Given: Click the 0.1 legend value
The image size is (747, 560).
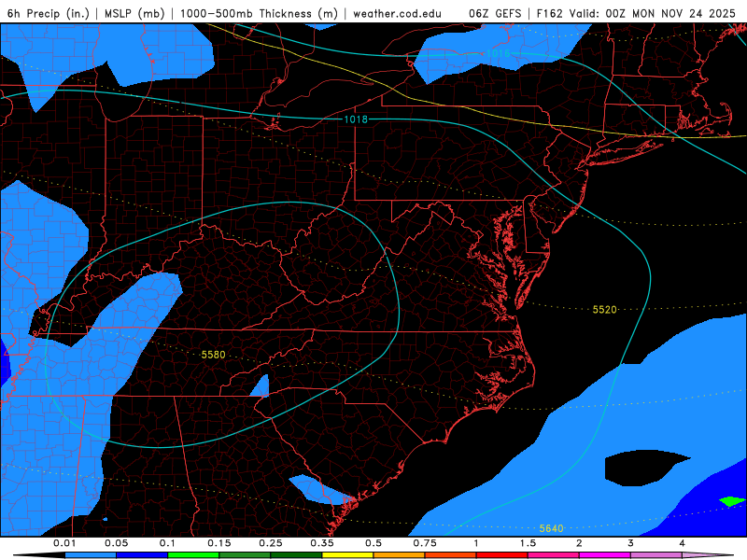Looking at the screenshot, I should [x=168, y=543].
